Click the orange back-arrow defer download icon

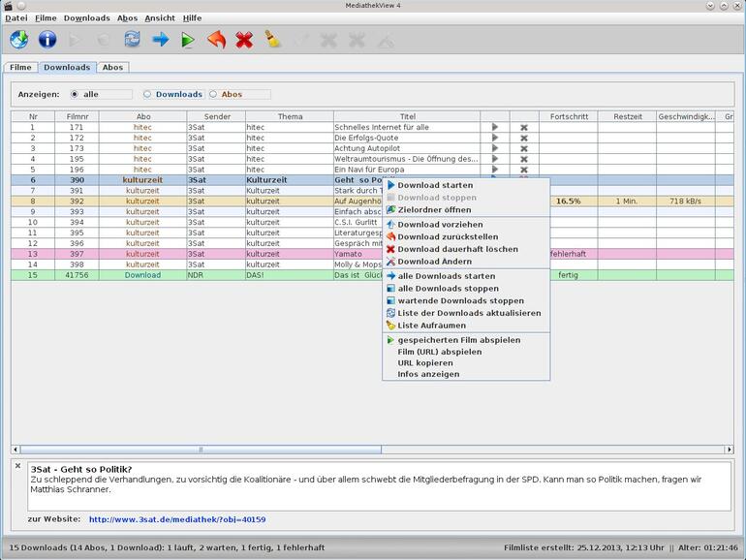tap(217, 40)
